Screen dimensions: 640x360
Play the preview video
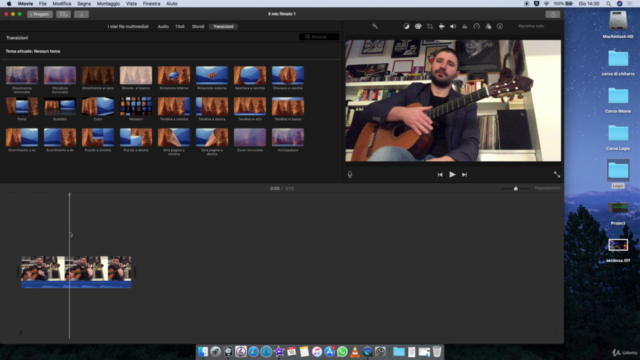(452, 174)
